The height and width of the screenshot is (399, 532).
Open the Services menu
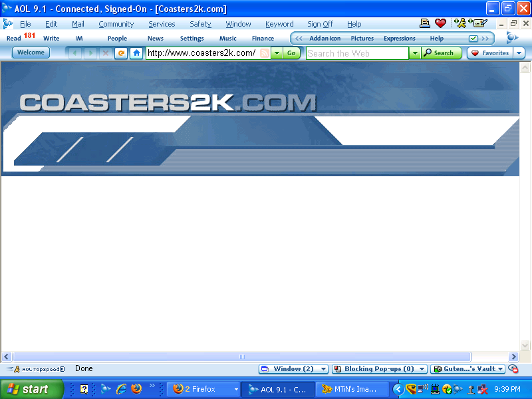tap(162, 24)
